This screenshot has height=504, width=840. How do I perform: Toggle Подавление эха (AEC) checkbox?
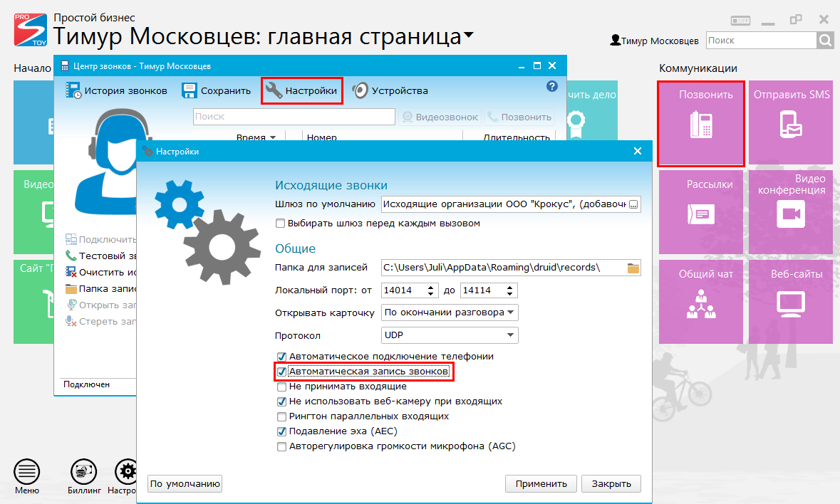click(281, 431)
